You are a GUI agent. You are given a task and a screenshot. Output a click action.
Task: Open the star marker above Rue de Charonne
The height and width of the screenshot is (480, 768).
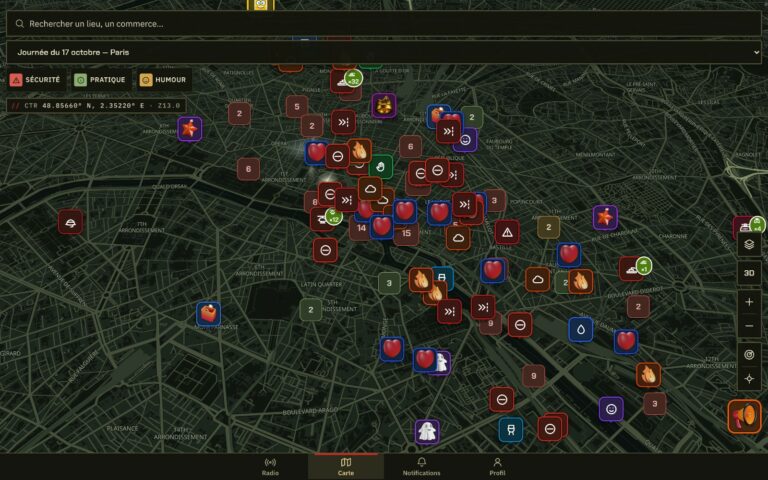coord(605,217)
